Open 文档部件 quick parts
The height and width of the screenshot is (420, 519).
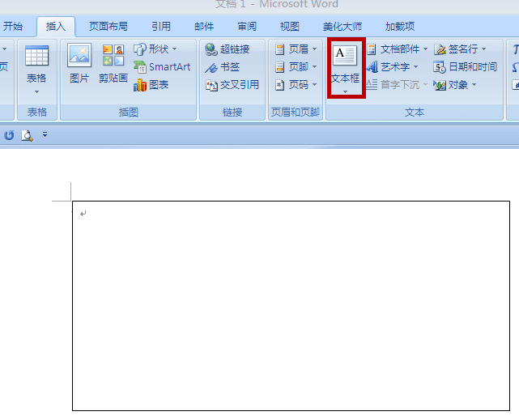click(x=397, y=49)
